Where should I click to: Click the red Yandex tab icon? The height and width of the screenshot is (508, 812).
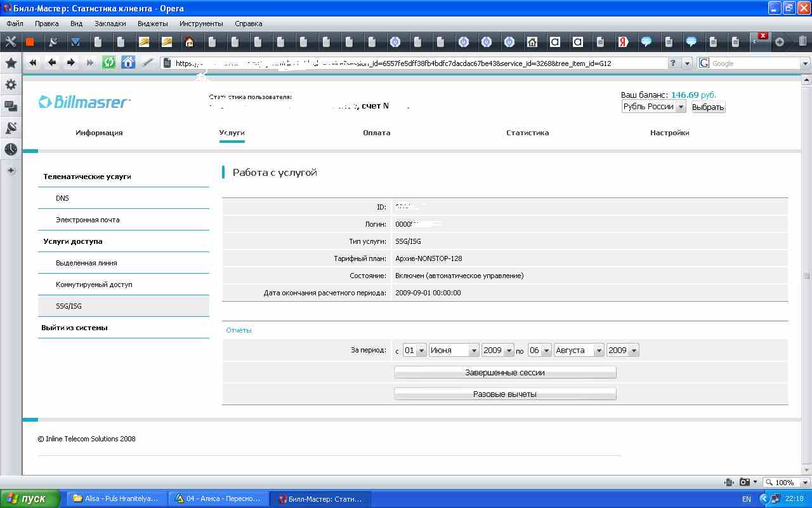(623, 42)
